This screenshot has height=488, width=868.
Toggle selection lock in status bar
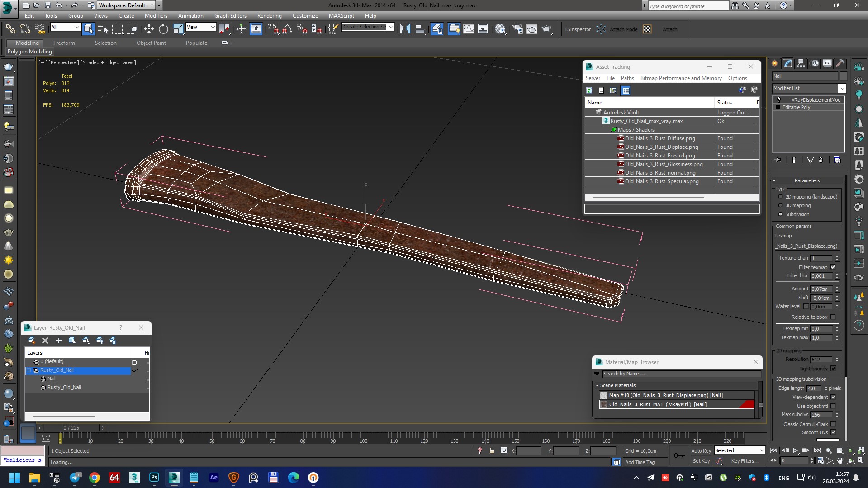(x=492, y=450)
